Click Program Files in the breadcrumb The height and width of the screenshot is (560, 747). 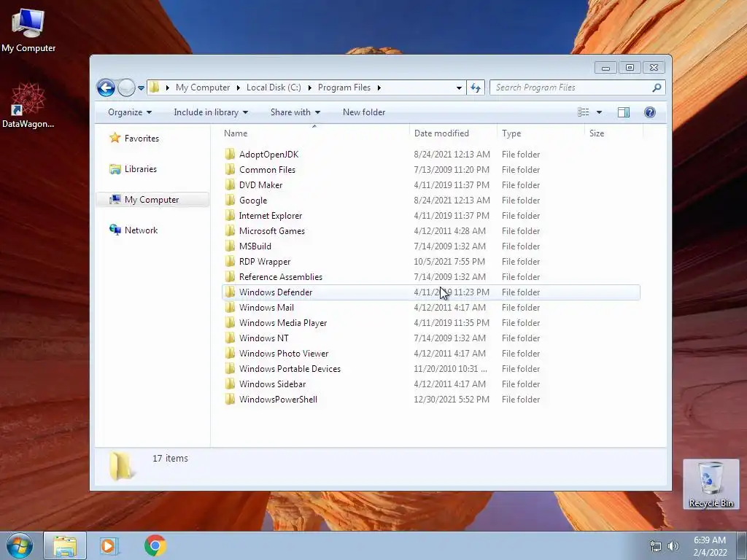[344, 87]
